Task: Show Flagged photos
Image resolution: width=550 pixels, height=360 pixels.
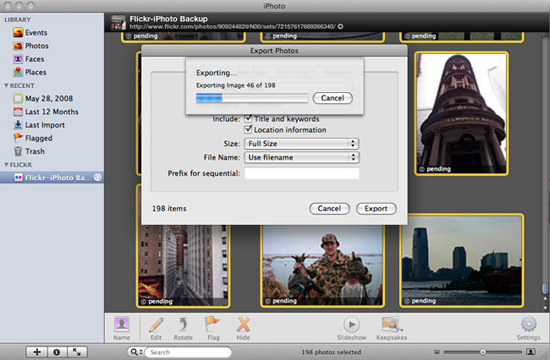Action: (x=33, y=138)
